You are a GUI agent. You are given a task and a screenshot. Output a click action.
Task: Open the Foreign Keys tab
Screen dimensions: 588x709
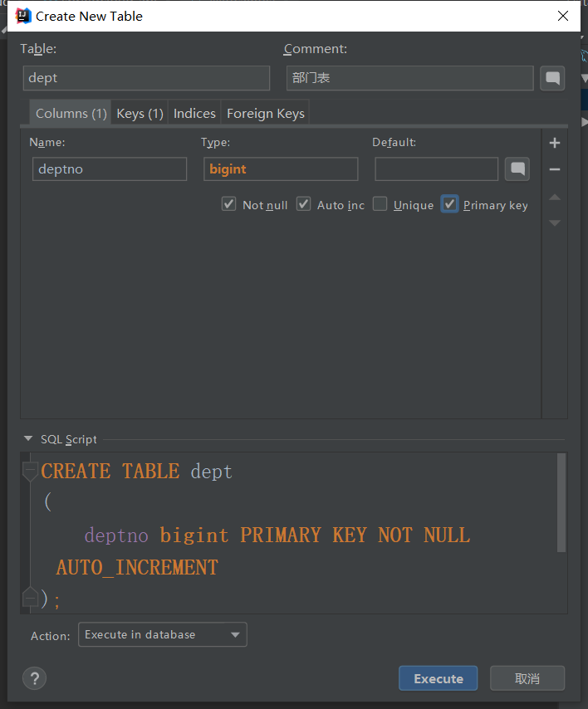point(265,114)
